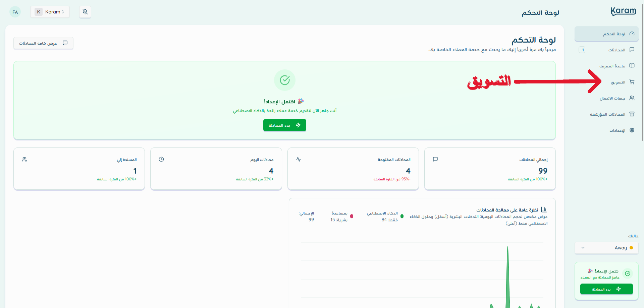Open التسويق section in sidebar
Screen dimensions: 644x308
point(618,82)
